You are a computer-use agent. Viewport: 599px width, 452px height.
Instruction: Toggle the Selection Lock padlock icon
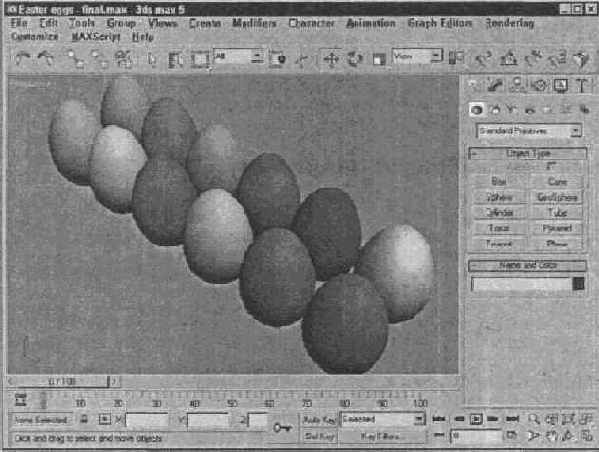(x=84, y=420)
